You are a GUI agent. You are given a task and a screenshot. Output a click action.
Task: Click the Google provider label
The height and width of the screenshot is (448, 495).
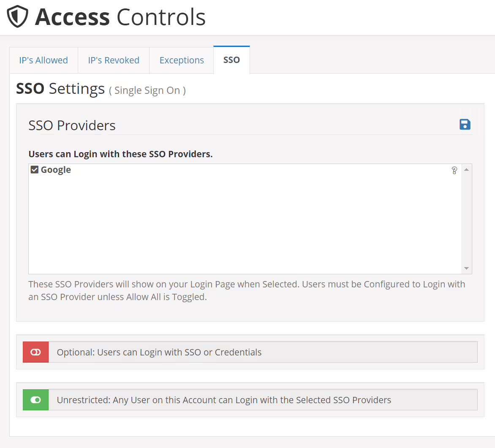click(56, 170)
